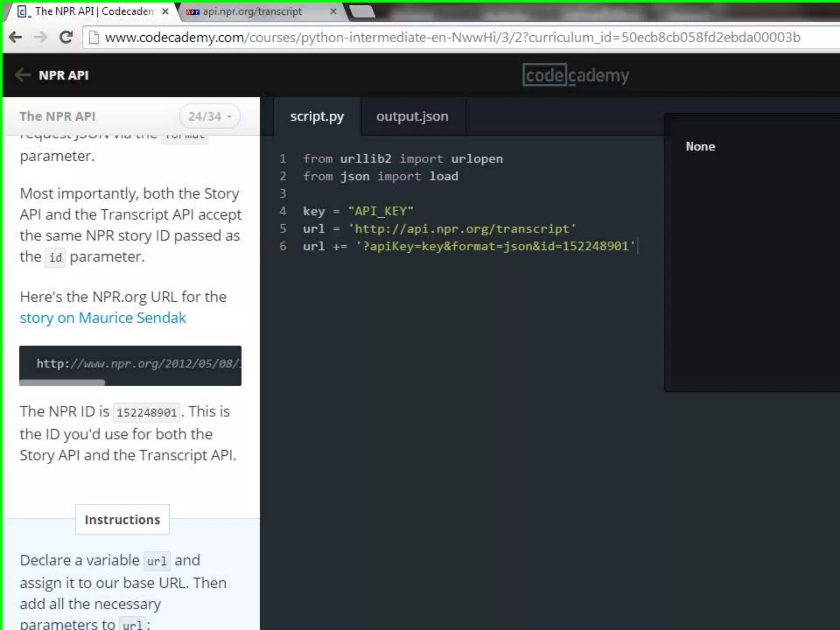Click code line 2 'from json import load'
The width and height of the screenshot is (840, 630).
tap(381, 176)
